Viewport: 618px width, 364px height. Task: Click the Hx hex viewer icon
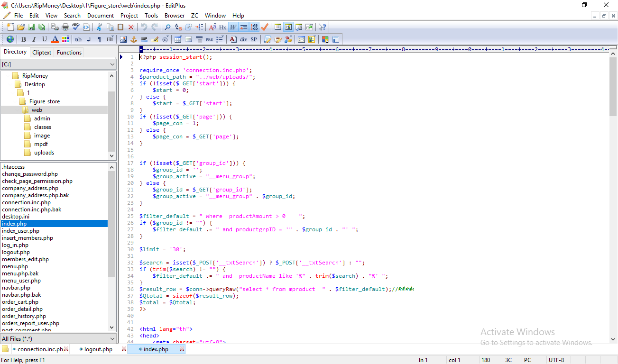tap(222, 27)
